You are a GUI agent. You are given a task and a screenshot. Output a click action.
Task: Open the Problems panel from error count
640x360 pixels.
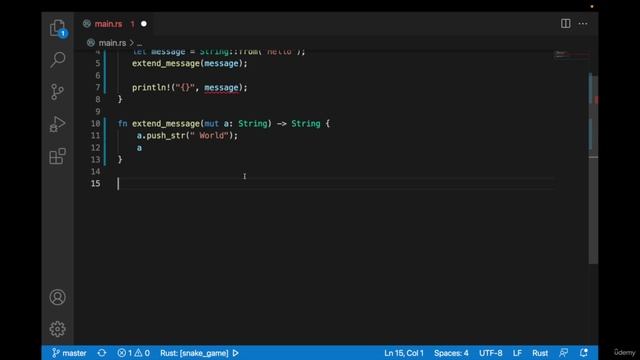133,353
